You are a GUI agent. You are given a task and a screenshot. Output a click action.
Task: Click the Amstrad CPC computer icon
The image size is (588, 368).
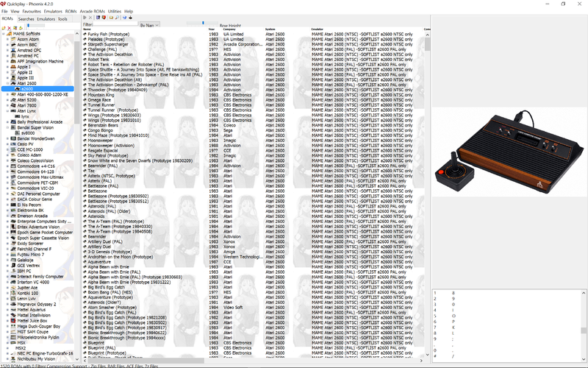click(13, 50)
